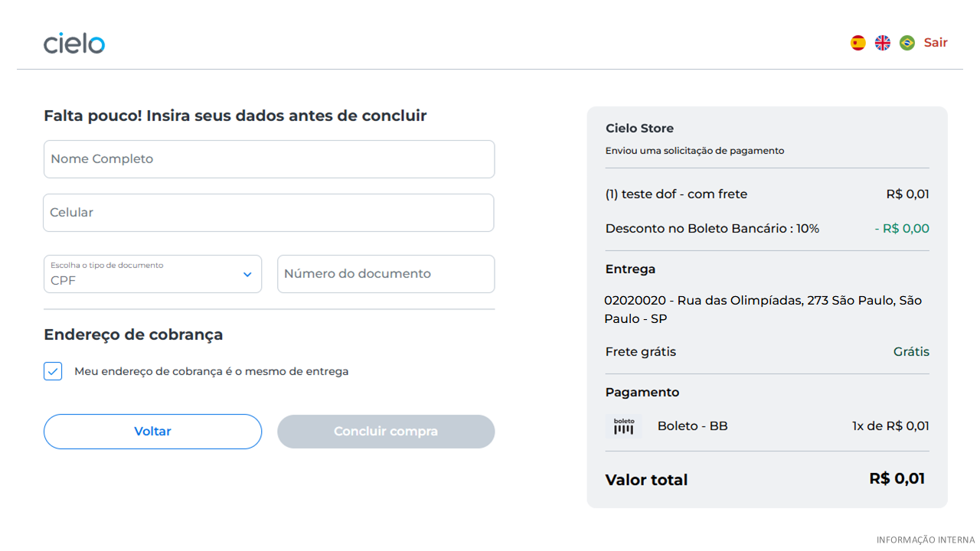The width and height of the screenshot is (980, 551).
Task: Select the Brazilian Portuguese flag
Action: [x=906, y=43]
